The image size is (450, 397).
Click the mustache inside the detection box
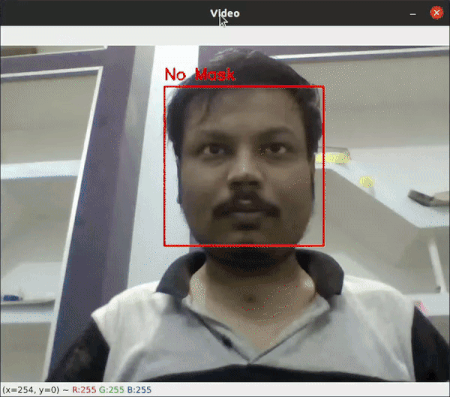(246, 205)
